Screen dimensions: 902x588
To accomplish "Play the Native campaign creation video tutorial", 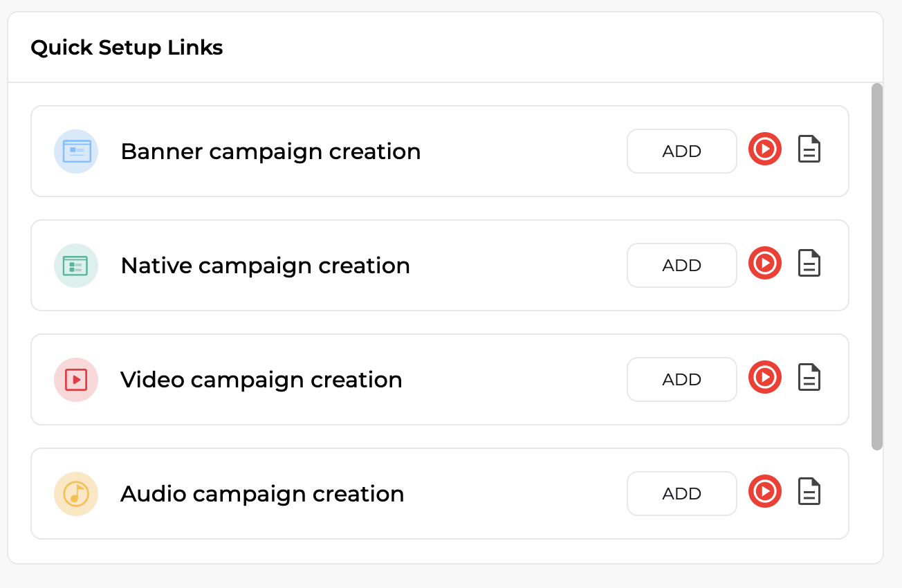I will (765, 264).
